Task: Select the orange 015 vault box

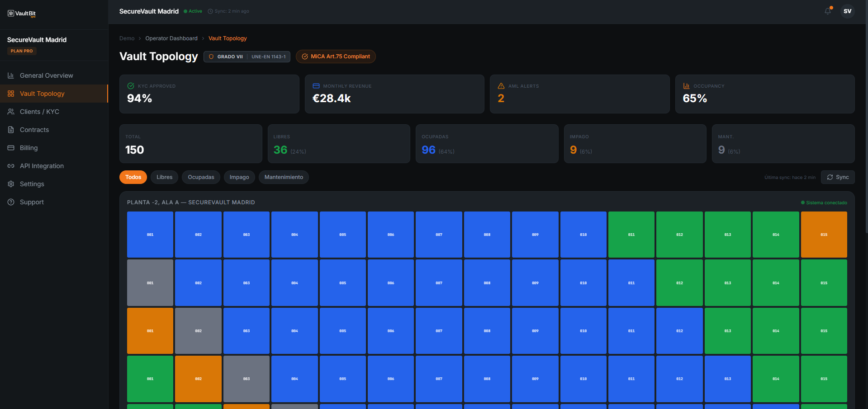Action: [x=824, y=234]
